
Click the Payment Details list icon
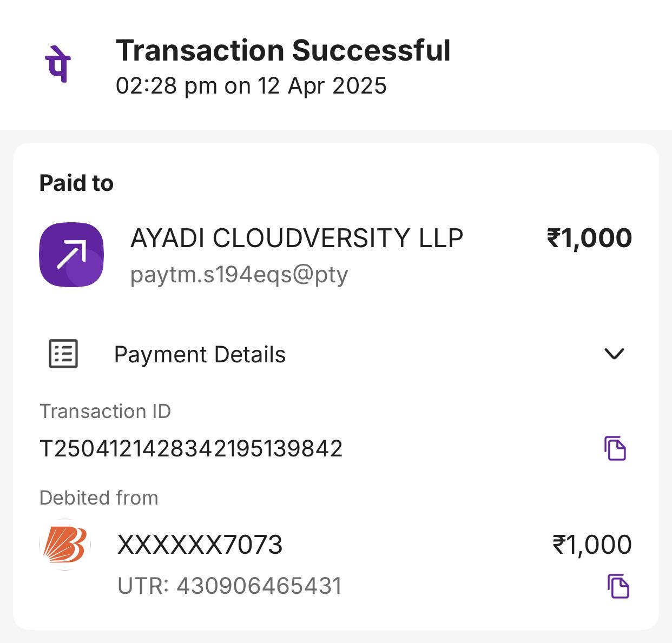pyautogui.click(x=63, y=354)
